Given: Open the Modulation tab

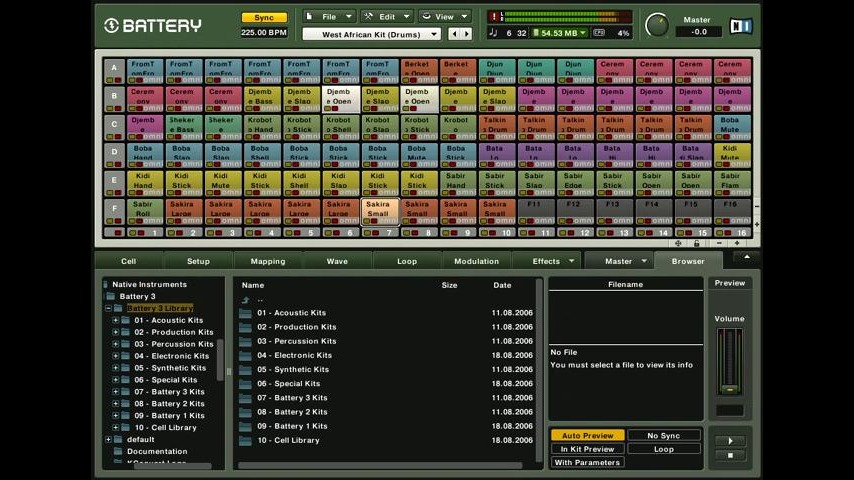Looking at the screenshot, I should [x=477, y=261].
